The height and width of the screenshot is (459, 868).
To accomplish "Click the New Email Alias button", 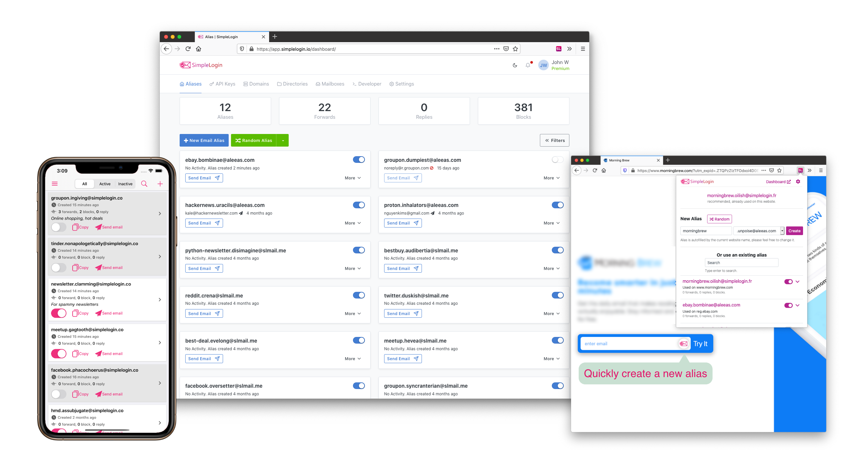I will click(x=204, y=140).
